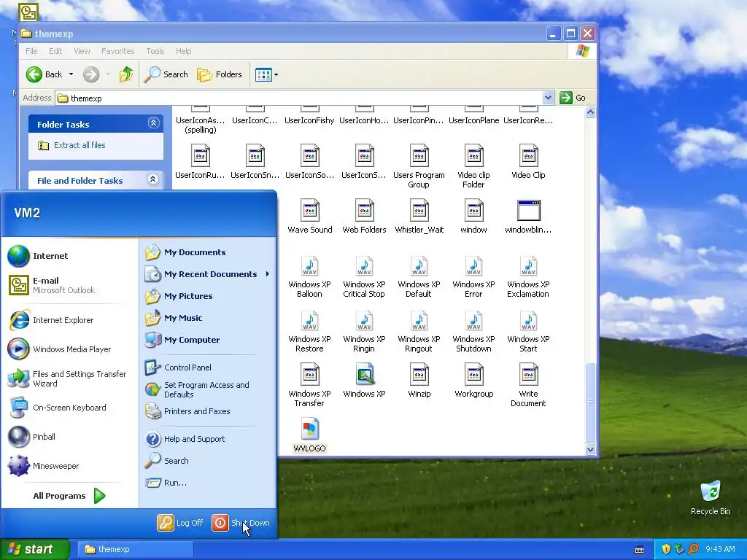
Task: Click Up folder toolbar icon
Action: [126, 74]
